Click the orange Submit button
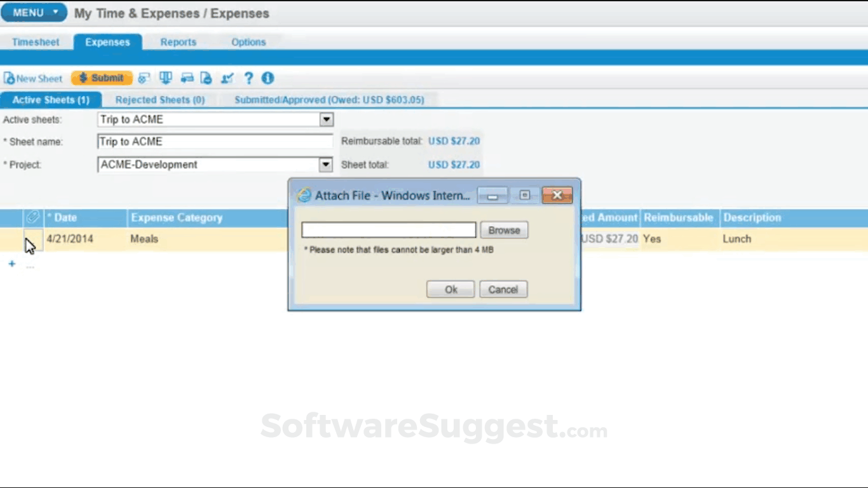The height and width of the screenshot is (488, 868). pyautogui.click(x=102, y=78)
